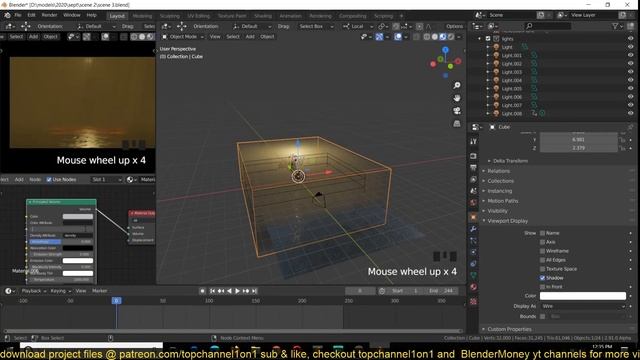Open the timeline Playback menu

[33, 291]
